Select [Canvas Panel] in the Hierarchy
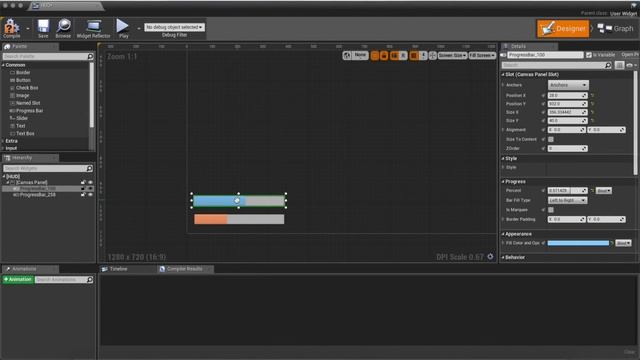Image resolution: width=640 pixels, height=360 pixels. pos(31,182)
